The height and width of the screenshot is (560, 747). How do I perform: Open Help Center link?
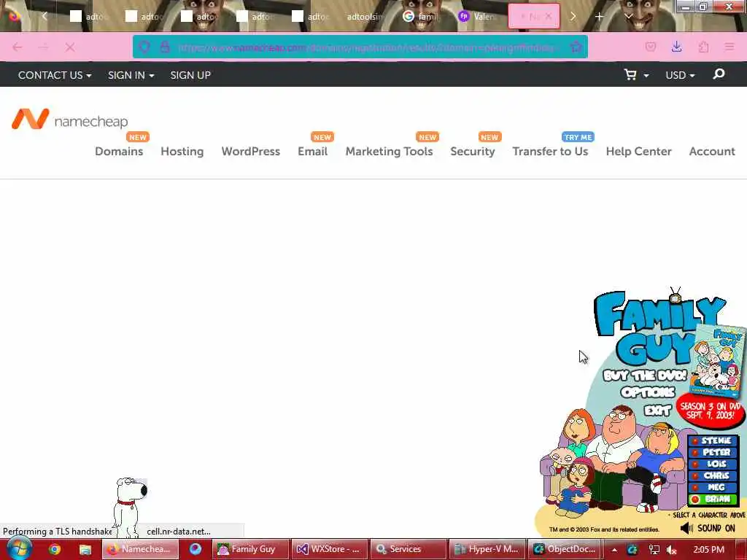(638, 151)
